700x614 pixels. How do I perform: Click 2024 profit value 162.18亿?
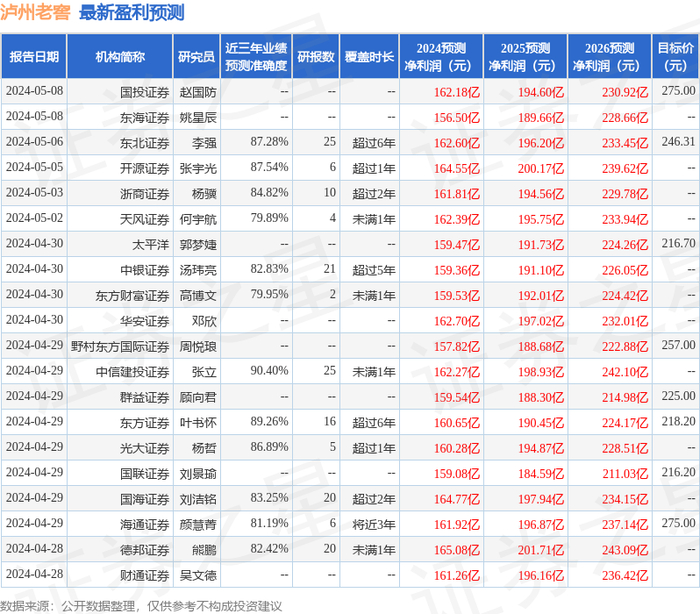pyautogui.click(x=457, y=92)
